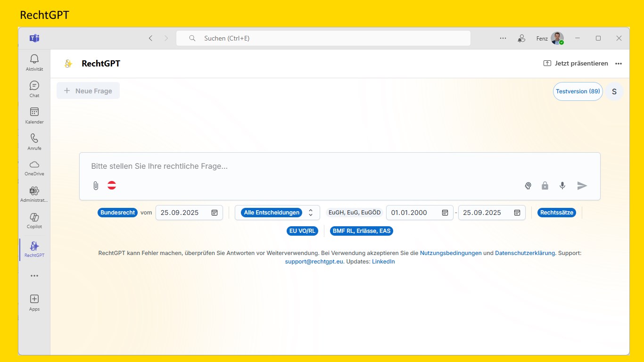The image size is (644, 362).
Task: Close the Teams window
Action: 619,38
